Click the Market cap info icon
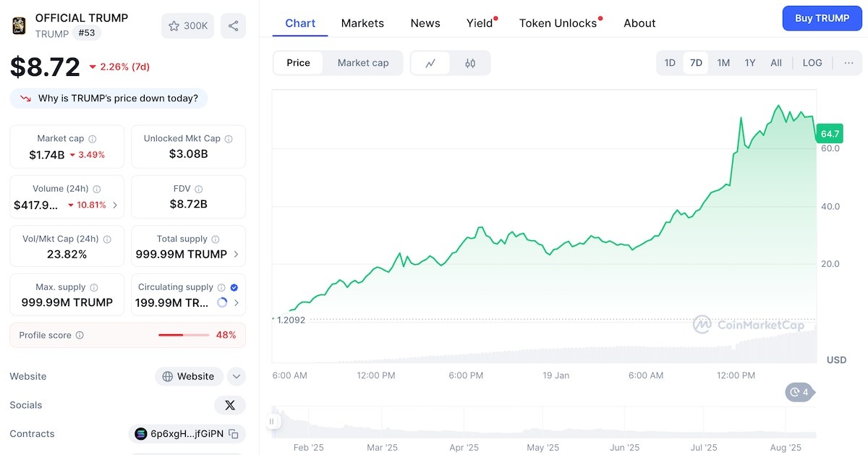 (x=93, y=139)
